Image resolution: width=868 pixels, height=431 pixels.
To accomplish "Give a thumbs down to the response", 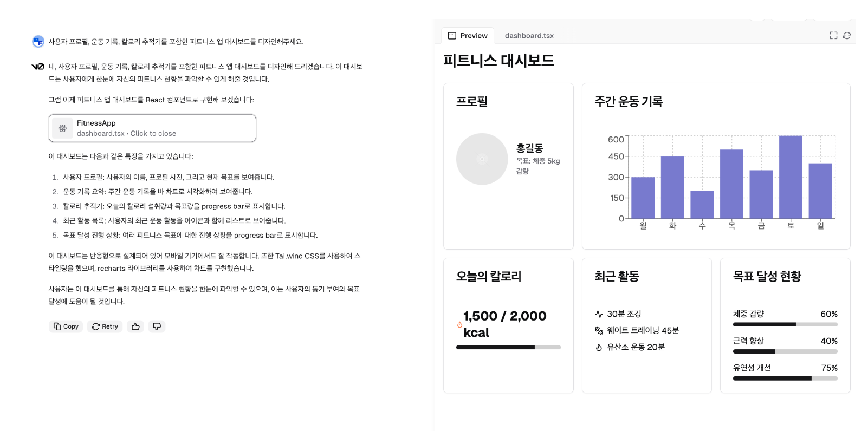I will [x=157, y=326].
